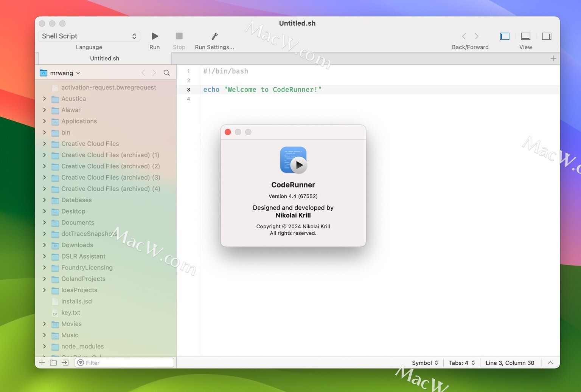
Task: Expand Creative Cloud Files (archived) (1)
Action: point(45,155)
